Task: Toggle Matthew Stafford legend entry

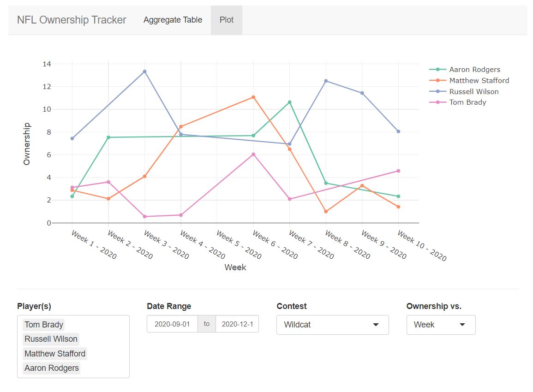Action: click(x=469, y=81)
